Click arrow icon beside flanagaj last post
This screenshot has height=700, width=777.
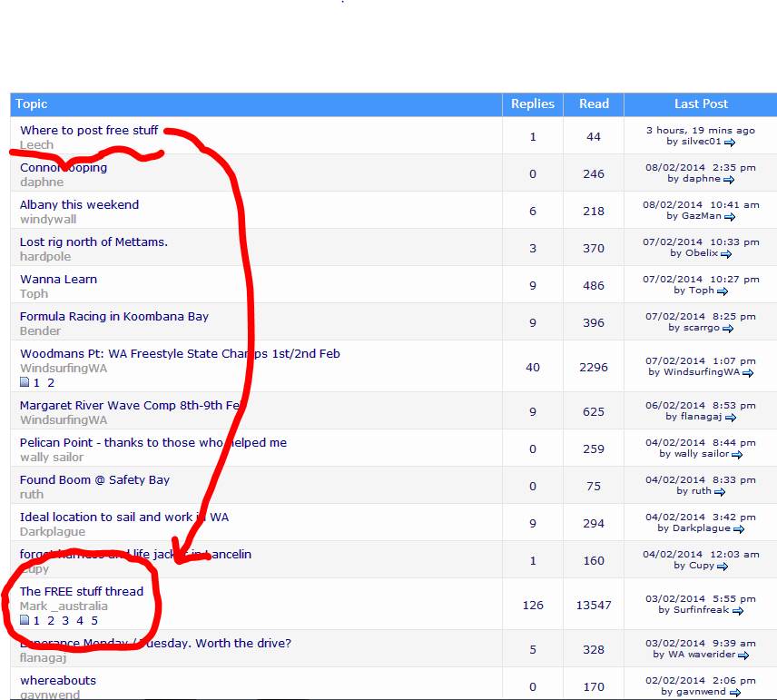click(731, 418)
